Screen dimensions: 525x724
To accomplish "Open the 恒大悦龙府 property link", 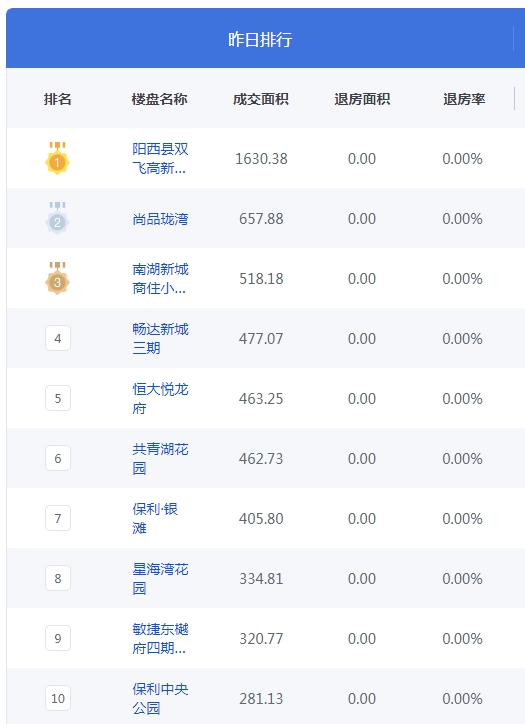I will coord(160,398).
